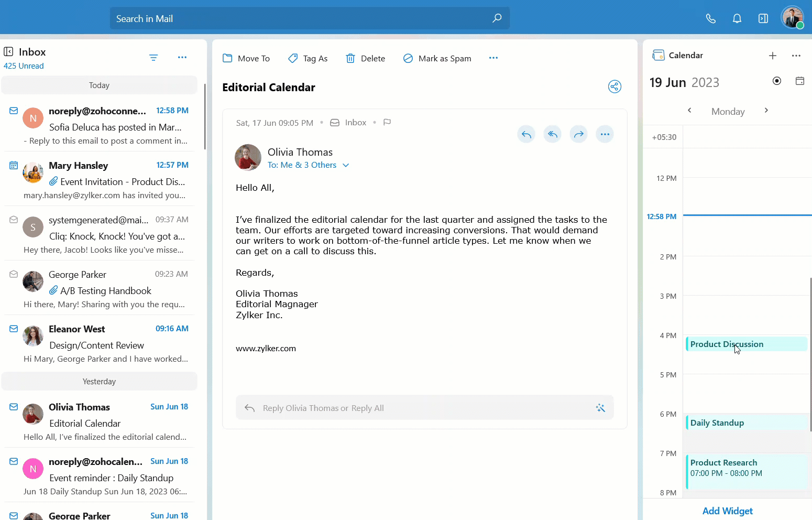Open Inbox more options ellipsis
812x520 pixels.
(182, 57)
